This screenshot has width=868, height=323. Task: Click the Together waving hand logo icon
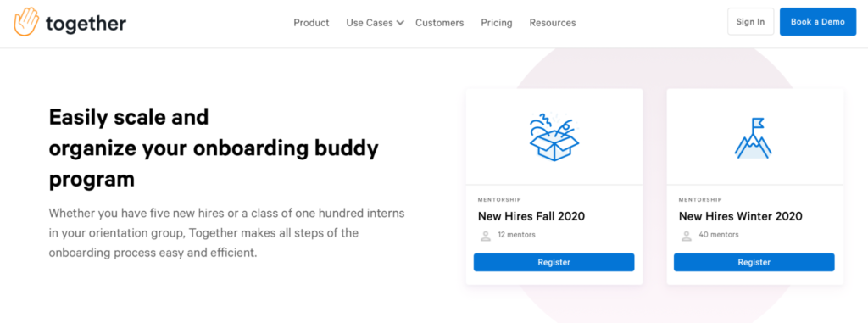26,22
